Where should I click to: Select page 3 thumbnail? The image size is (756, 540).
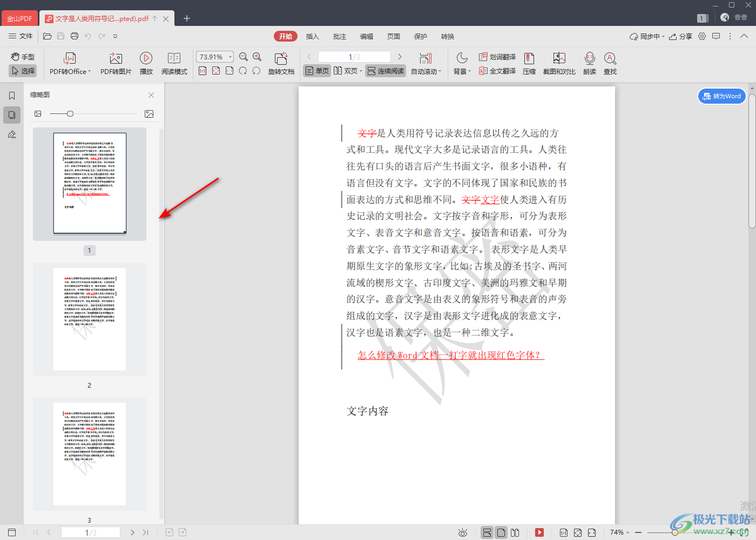coord(90,454)
